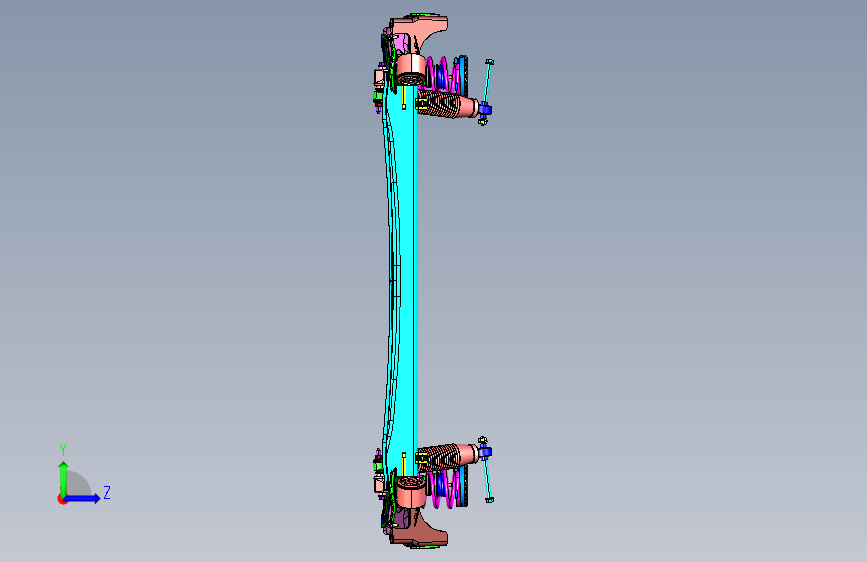This screenshot has width=867, height=562.
Task: Click the blue Z axis arrow of the triad
Action: [83, 498]
